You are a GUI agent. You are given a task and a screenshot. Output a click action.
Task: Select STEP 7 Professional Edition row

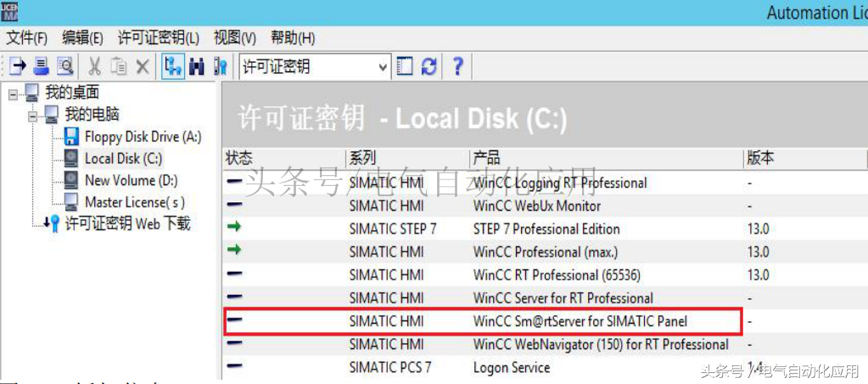click(x=546, y=229)
